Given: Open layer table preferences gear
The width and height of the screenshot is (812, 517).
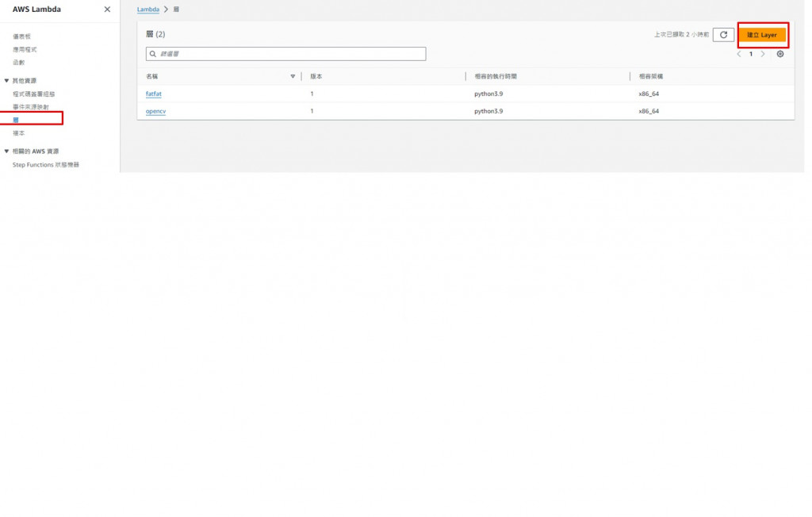Looking at the screenshot, I should tap(780, 54).
